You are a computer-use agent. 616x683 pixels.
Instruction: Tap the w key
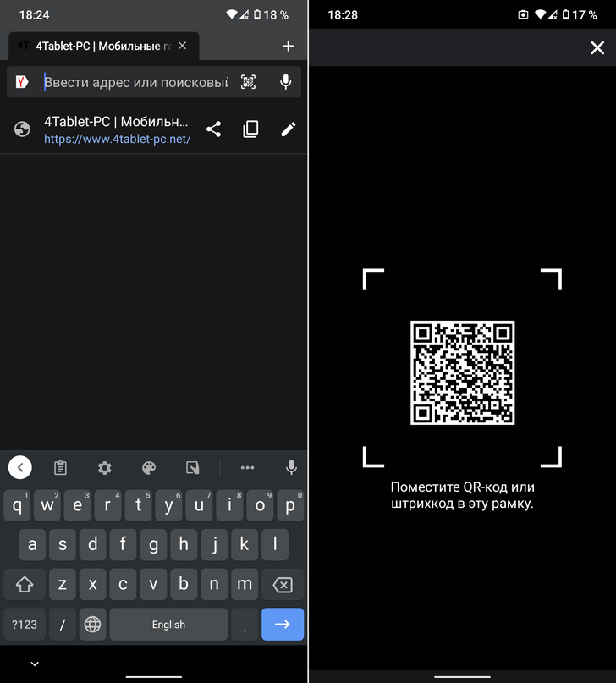47,505
